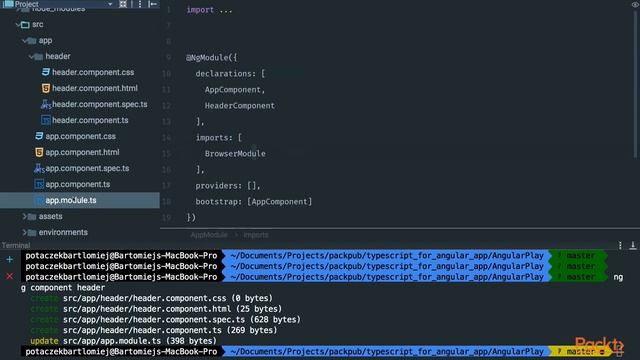Click the TS icon of header.component.ts
This screenshot has width=640, height=360.
tap(46, 120)
